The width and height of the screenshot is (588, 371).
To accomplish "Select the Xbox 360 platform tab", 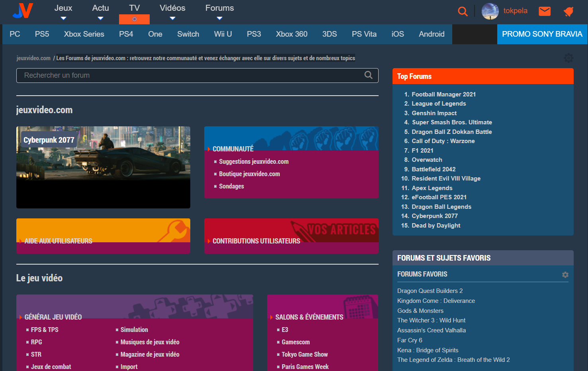I will point(291,34).
